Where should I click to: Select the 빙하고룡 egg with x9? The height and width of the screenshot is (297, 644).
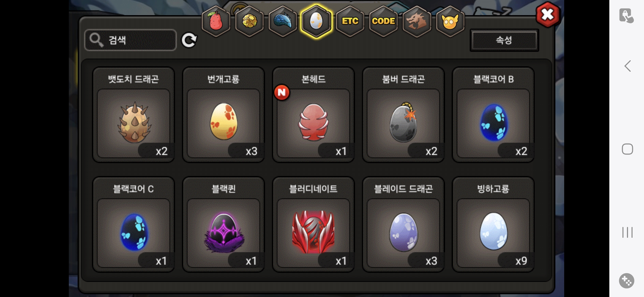tap(493, 224)
